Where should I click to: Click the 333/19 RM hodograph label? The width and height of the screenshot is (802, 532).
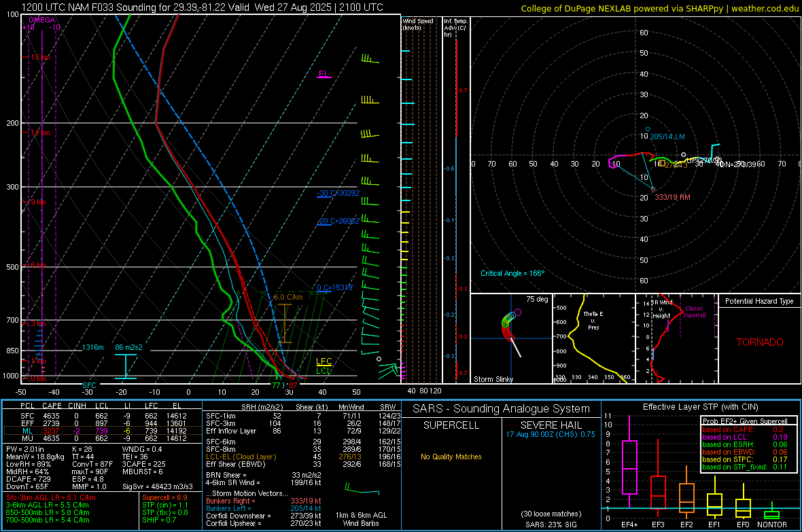point(673,197)
